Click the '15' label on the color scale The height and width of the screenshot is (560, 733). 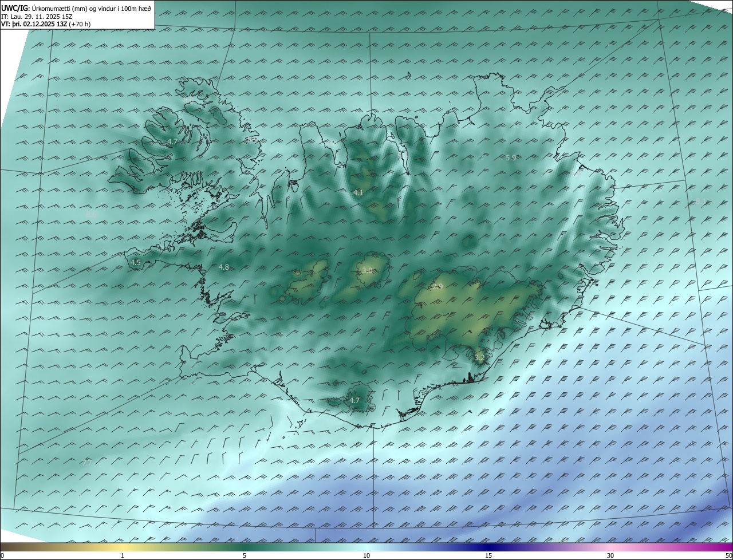[x=488, y=555]
